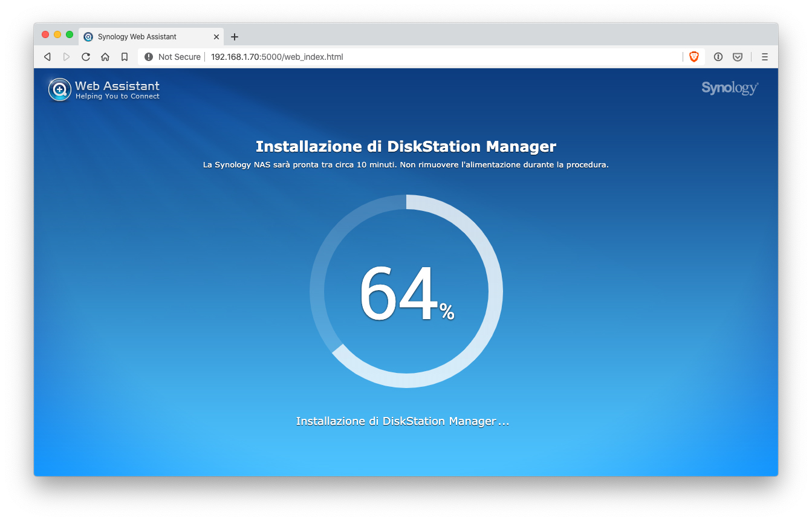Bookmark this page using the bookmark icon
Image resolution: width=812 pixels, height=521 pixels.
125,57
